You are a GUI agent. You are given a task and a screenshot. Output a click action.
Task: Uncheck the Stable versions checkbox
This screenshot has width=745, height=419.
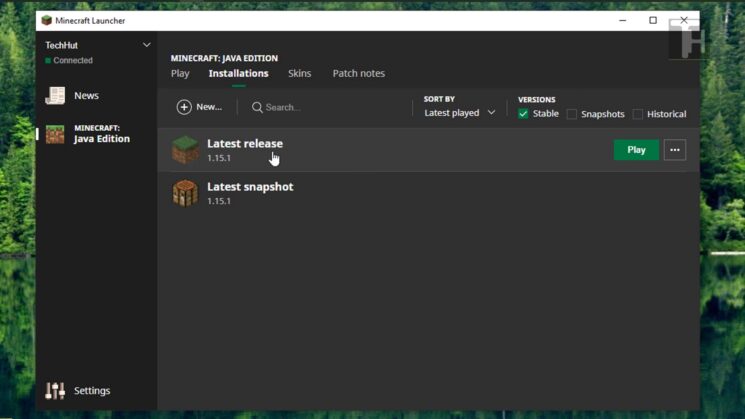click(523, 114)
